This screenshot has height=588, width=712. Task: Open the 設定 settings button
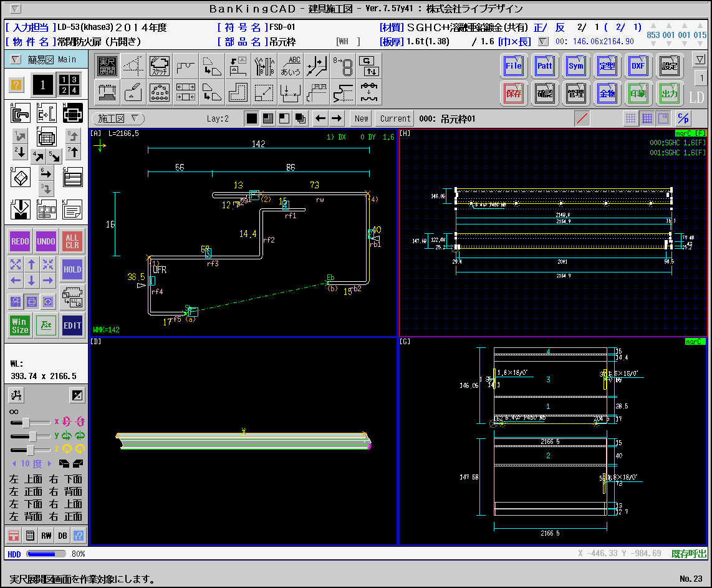[x=670, y=66]
